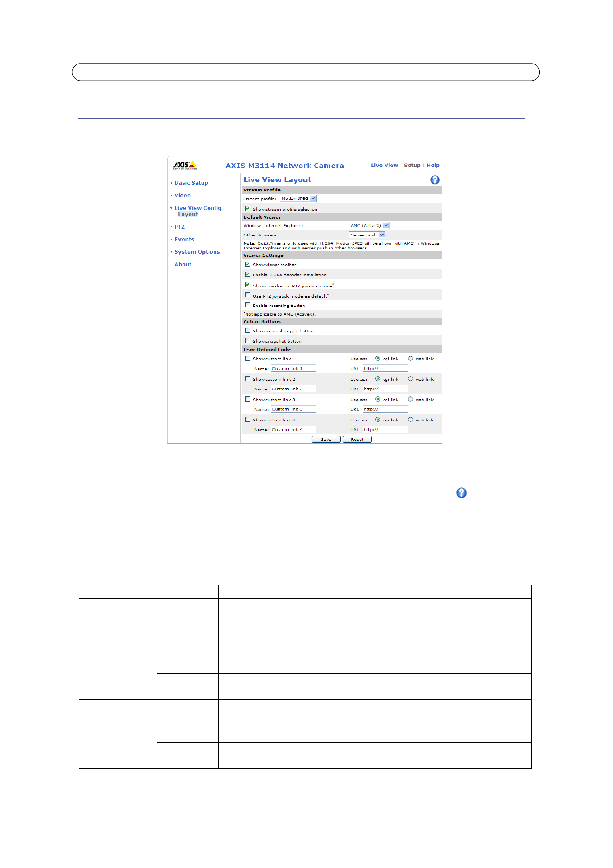Image resolution: width=613 pixels, height=868 pixels.
Task: Select web link radio for custom link 2
Action: click(411, 379)
